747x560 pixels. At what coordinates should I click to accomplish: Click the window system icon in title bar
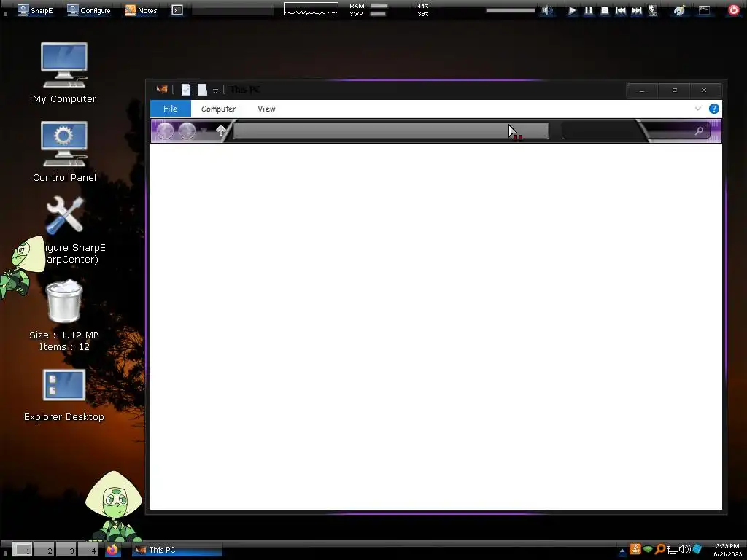point(162,89)
